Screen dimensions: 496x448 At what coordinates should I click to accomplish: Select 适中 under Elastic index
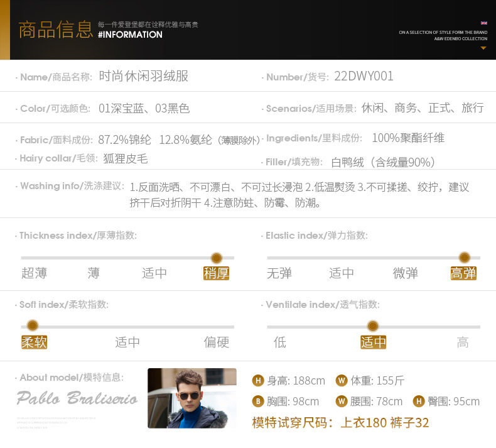coord(342,273)
